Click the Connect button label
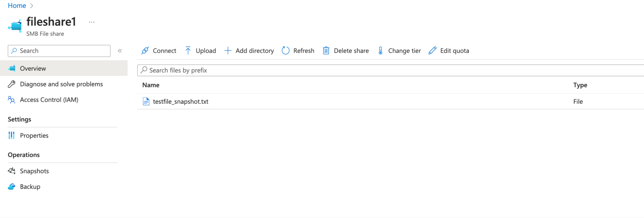 164,51
